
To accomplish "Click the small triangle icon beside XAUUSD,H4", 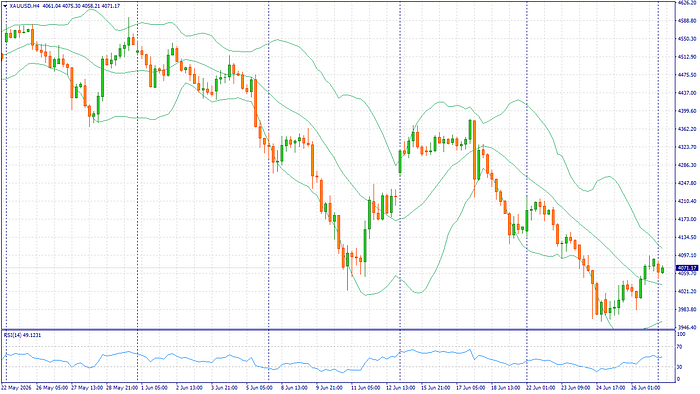I will 5,6.
